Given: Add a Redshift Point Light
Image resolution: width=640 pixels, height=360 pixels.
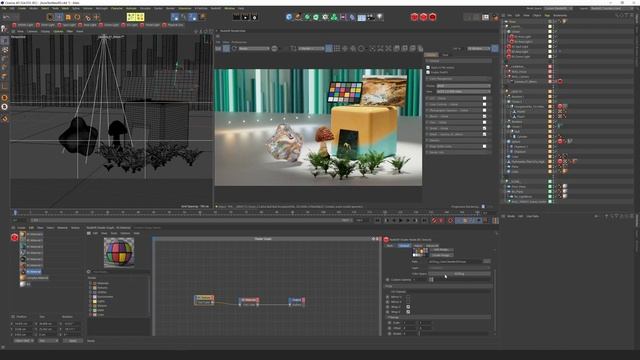Looking at the screenshot, I should pyautogui.click(x=46, y=25).
